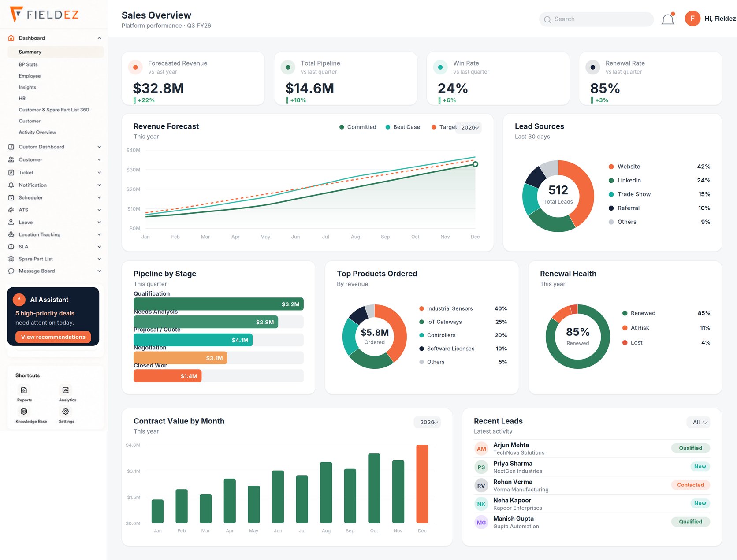Click the AI Assistant orange icon
Screen dimensions: 737x560
19,300
